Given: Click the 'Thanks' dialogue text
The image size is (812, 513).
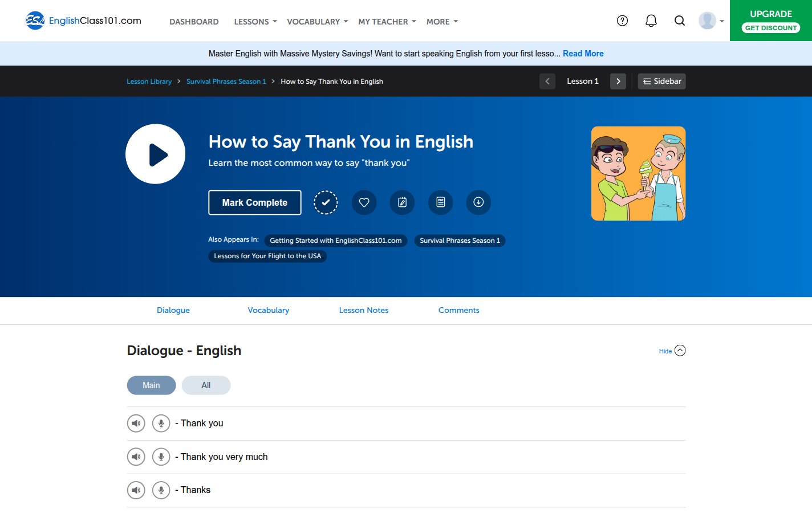Looking at the screenshot, I should coord(196,490).
